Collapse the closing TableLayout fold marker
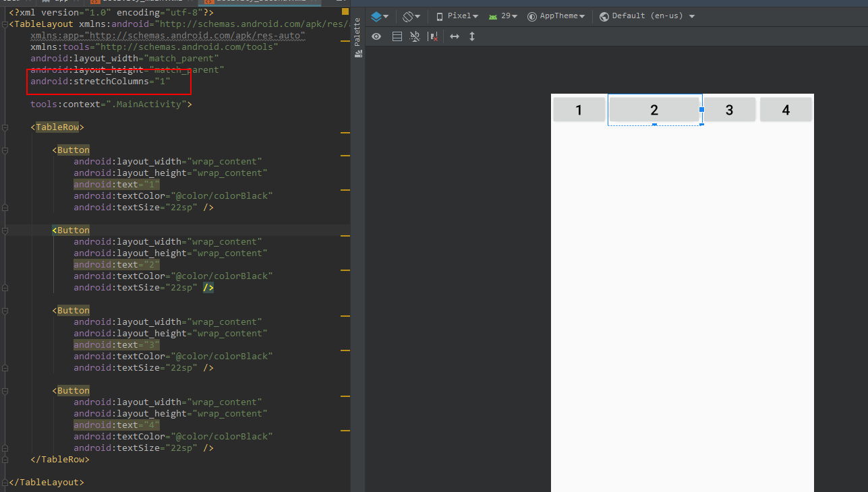 pyautogui.click(x=5, y=483)
